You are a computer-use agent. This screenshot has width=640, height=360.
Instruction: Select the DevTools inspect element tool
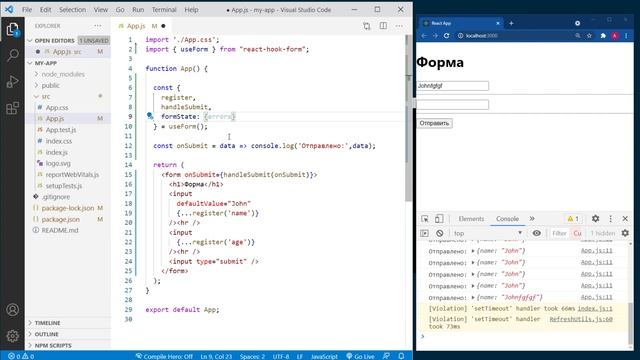pyautogui.click(x=425, y=219)
